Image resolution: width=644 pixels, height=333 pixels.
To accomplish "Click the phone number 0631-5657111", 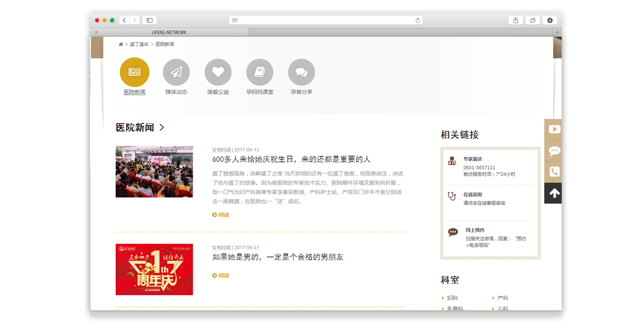I will pos(479,168).
